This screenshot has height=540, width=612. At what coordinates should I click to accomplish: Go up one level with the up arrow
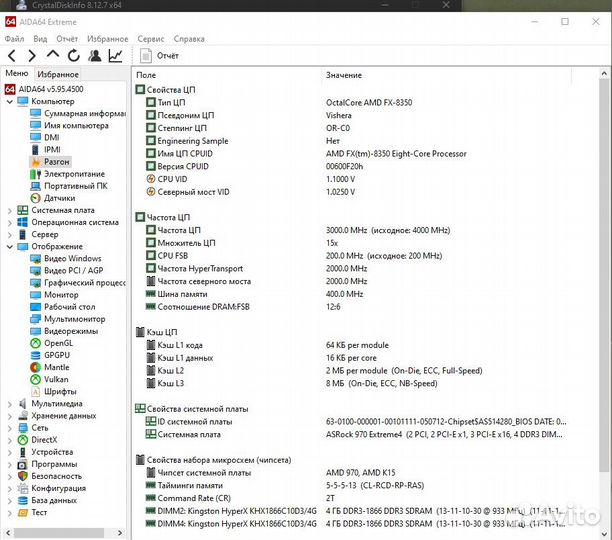(x=53, y=55)
